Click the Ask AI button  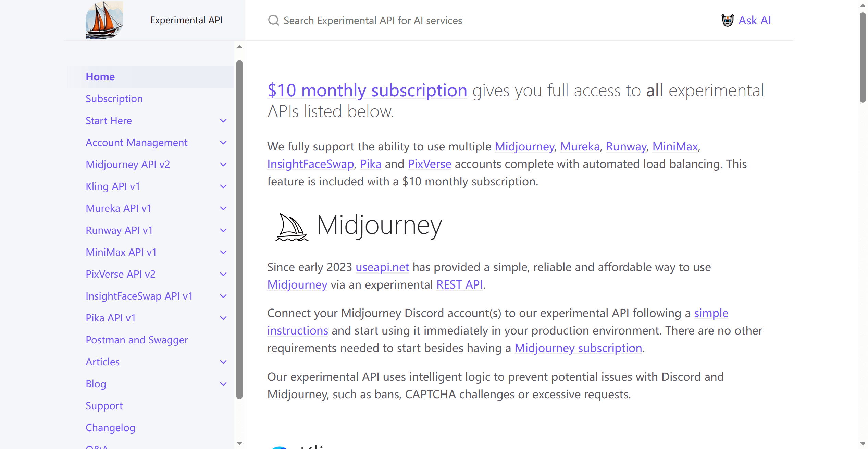coord(754,21)
